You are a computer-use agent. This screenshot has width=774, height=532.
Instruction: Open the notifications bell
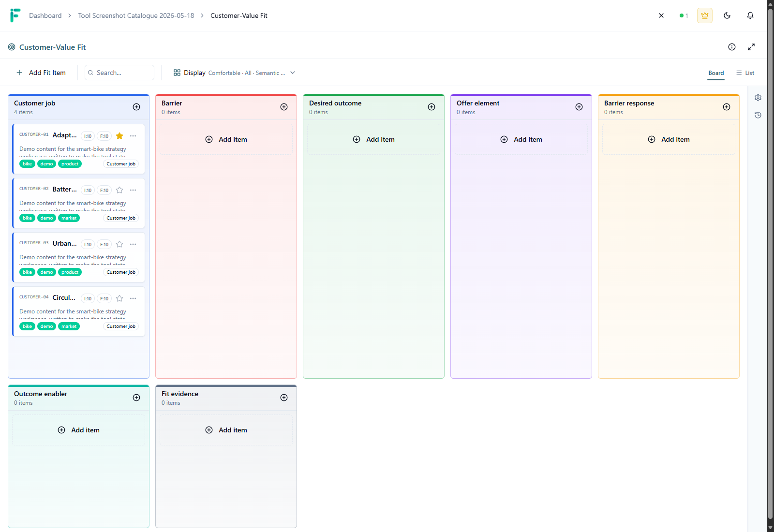click(750, 15)
